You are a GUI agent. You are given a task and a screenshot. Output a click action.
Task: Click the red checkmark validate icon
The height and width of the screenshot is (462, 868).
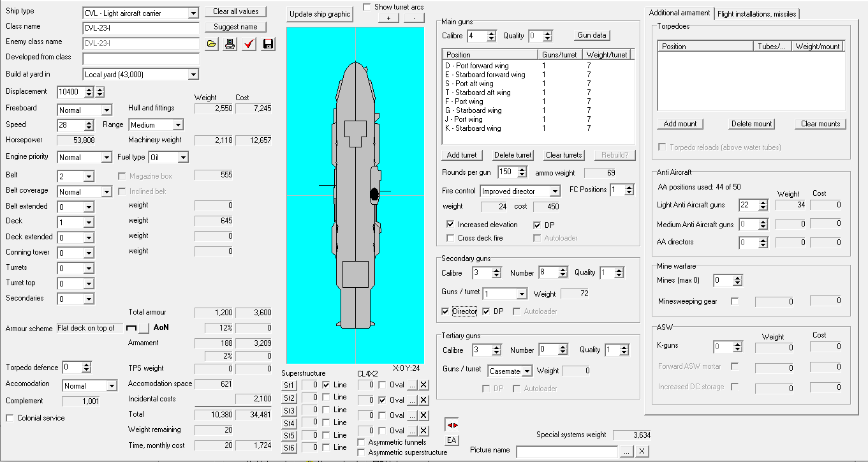249,44
